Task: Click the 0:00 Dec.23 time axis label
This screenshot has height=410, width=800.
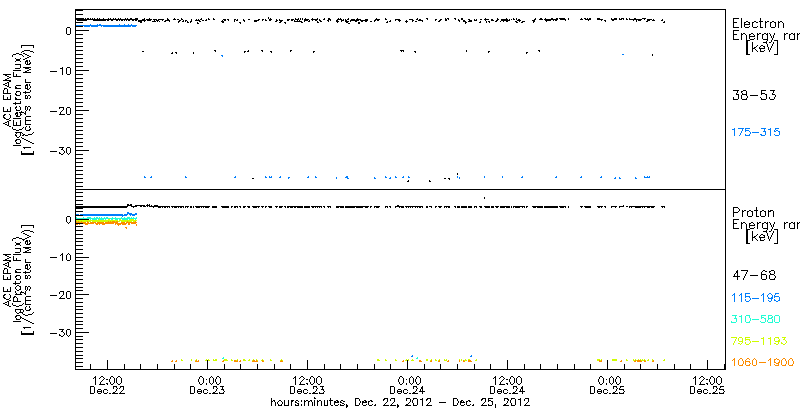Action: [208, 385]
